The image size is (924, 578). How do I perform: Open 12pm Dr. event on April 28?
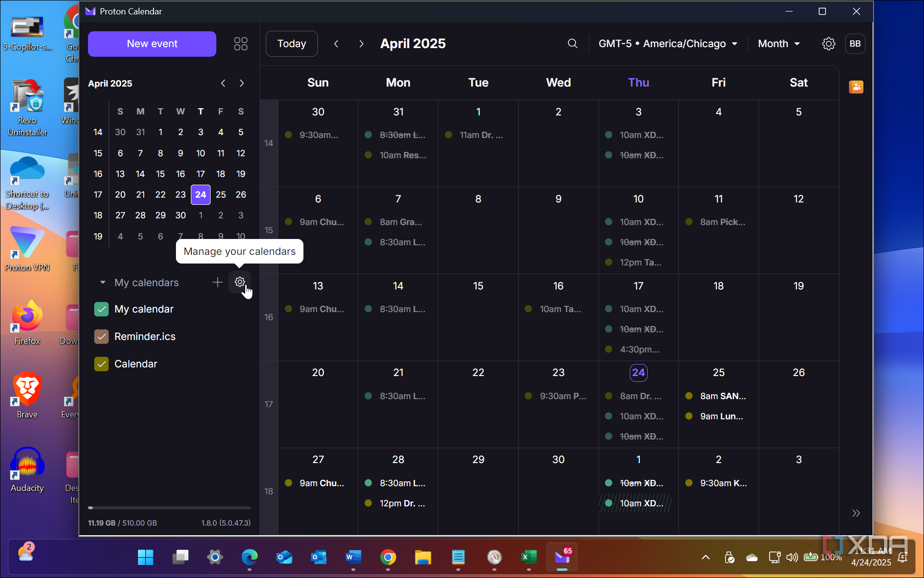point(398,503)
